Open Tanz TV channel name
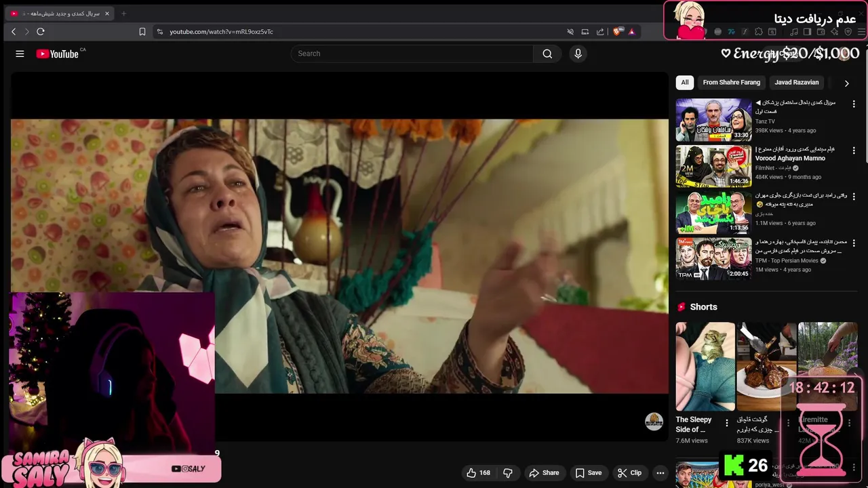The height and width of the screenshot is (488, 868). 765,121
